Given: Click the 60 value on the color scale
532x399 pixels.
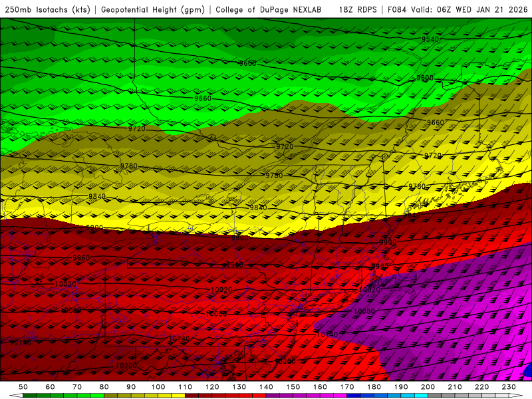Looking at the screenshot, I should coord(50,387).
